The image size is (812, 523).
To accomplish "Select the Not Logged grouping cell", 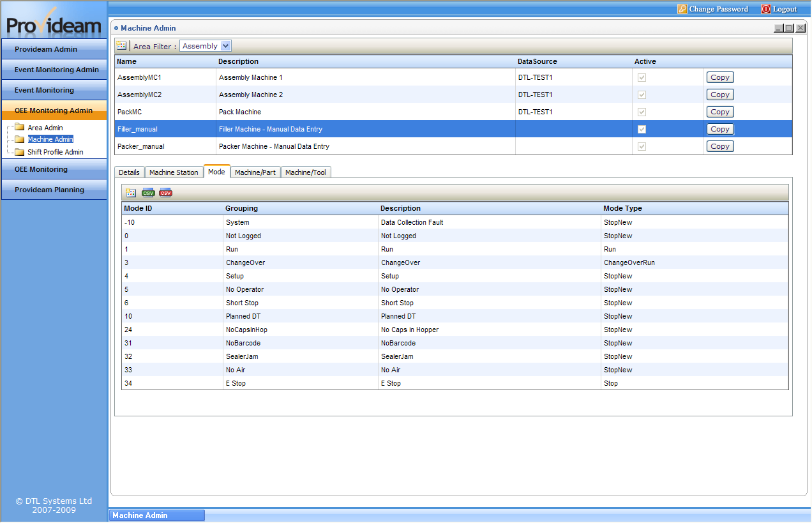I will 243,236.
